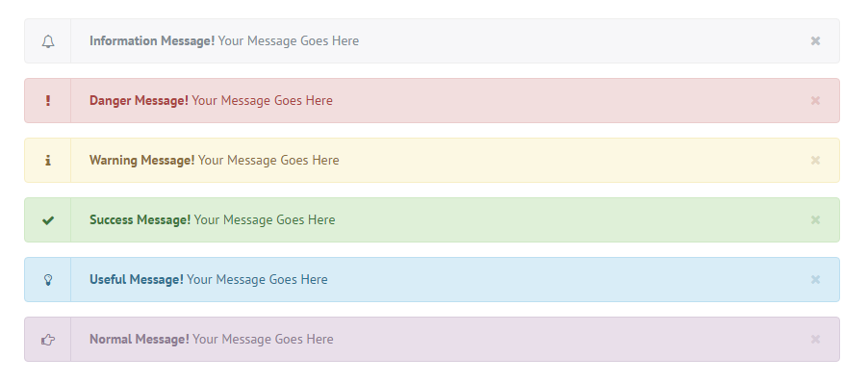Click the red exclamation mark icon
The height and width of the screenshot is (383, 868).
48,101
